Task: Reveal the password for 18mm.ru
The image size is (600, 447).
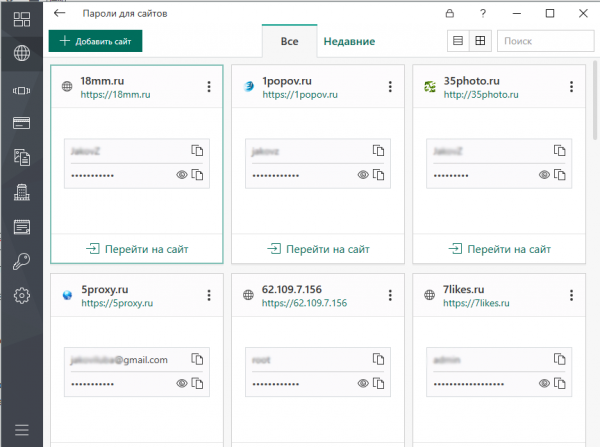Action: [182, 175]
